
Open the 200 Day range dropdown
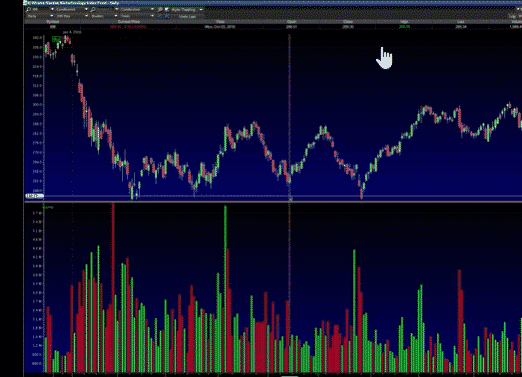click(x=72, y=16)
